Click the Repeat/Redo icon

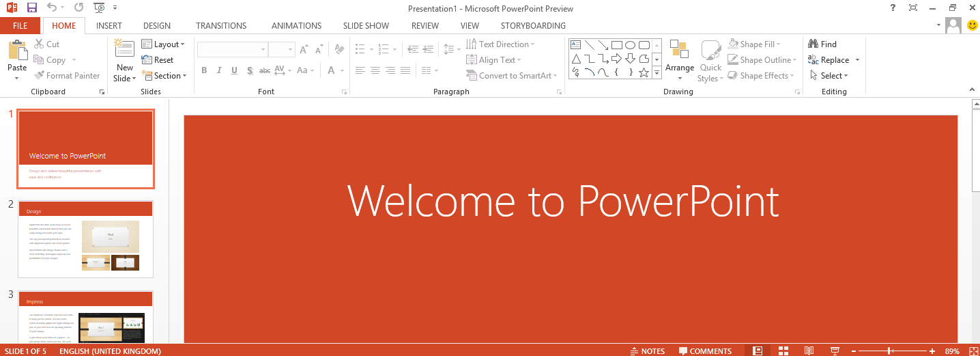[x=79, y=8]
